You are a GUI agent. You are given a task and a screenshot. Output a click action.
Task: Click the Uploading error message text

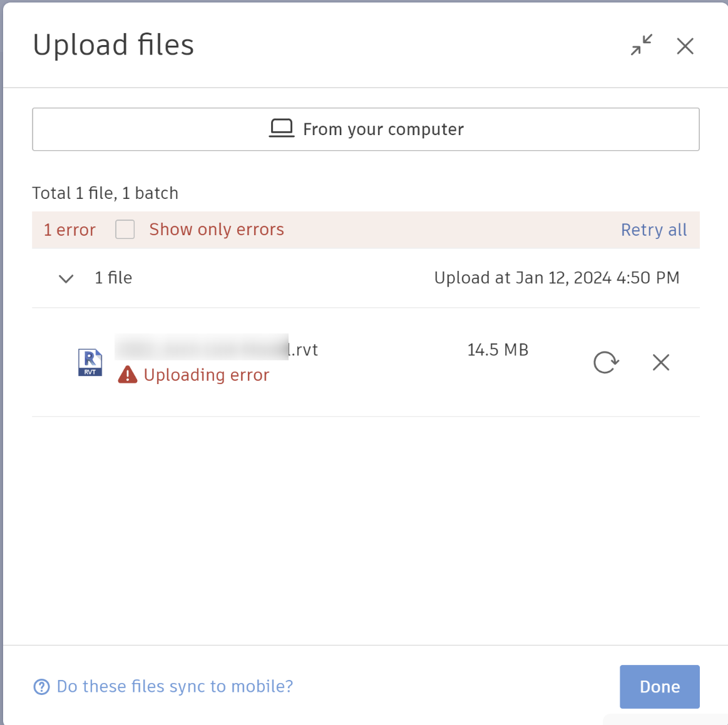tap(207, 375)
